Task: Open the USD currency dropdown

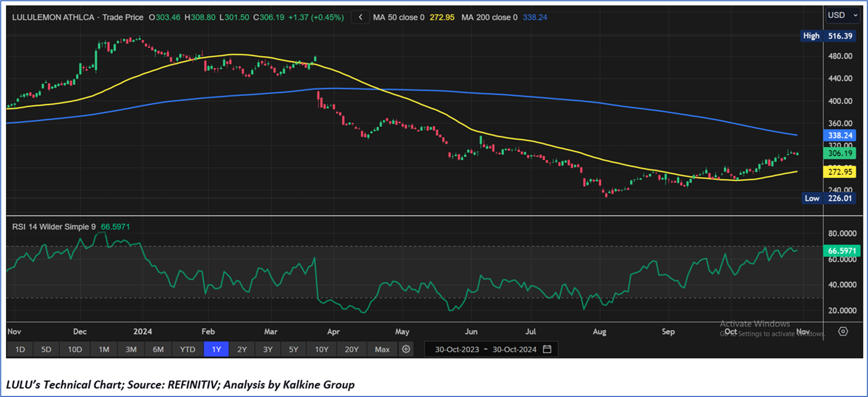Action: pos(842,16)
